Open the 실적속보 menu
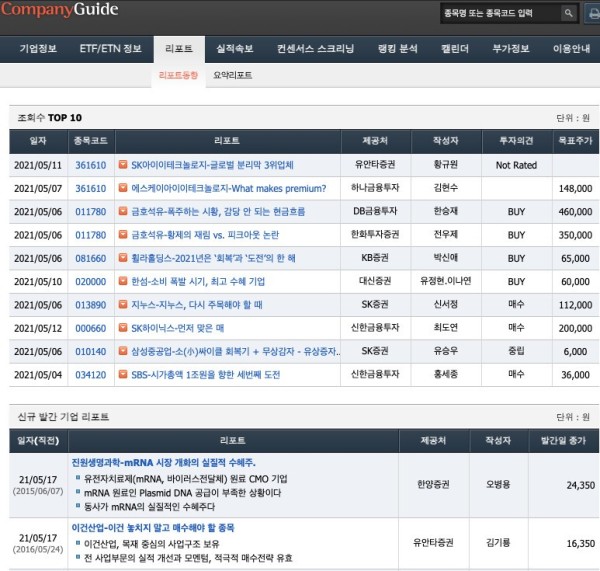600x571 pixels. coord(235,49)
